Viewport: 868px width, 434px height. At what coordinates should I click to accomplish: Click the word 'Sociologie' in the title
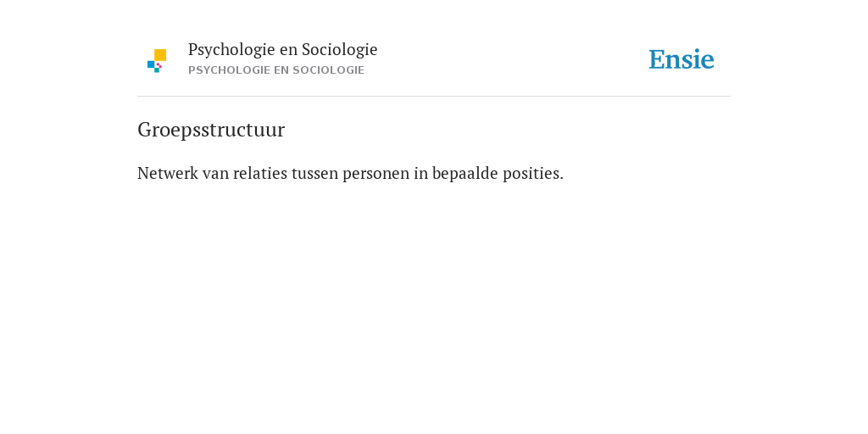[340, 50]
